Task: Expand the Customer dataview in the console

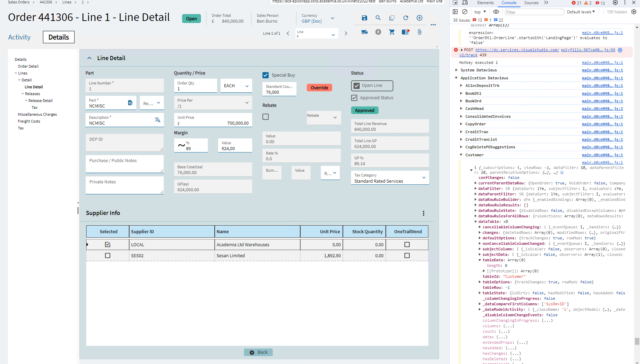Action: coord(461,155)
